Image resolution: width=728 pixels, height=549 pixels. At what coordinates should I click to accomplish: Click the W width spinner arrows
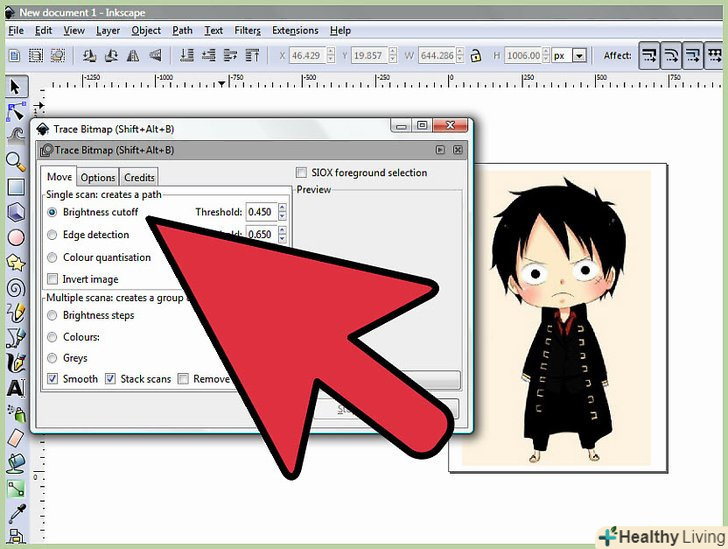pos(460,56)
